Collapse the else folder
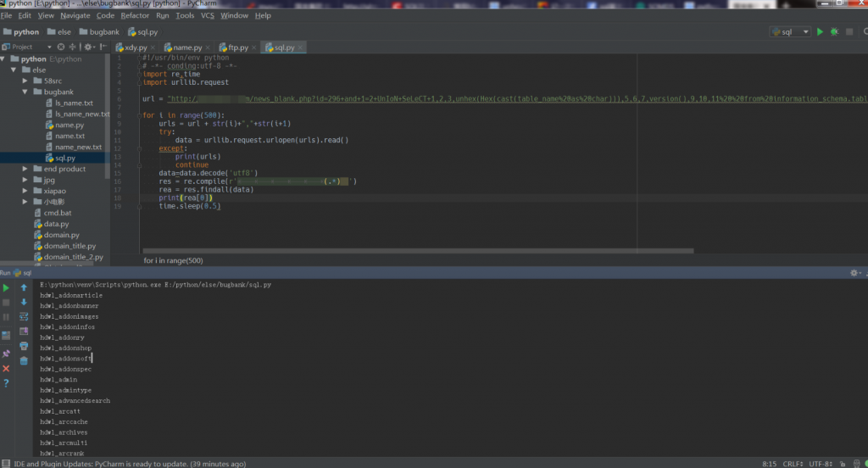868x468 pixels. point(14,70)
